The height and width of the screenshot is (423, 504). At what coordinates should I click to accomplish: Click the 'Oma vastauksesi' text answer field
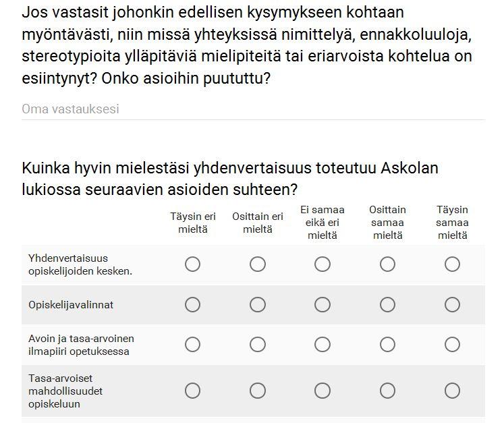coord(253,109)
